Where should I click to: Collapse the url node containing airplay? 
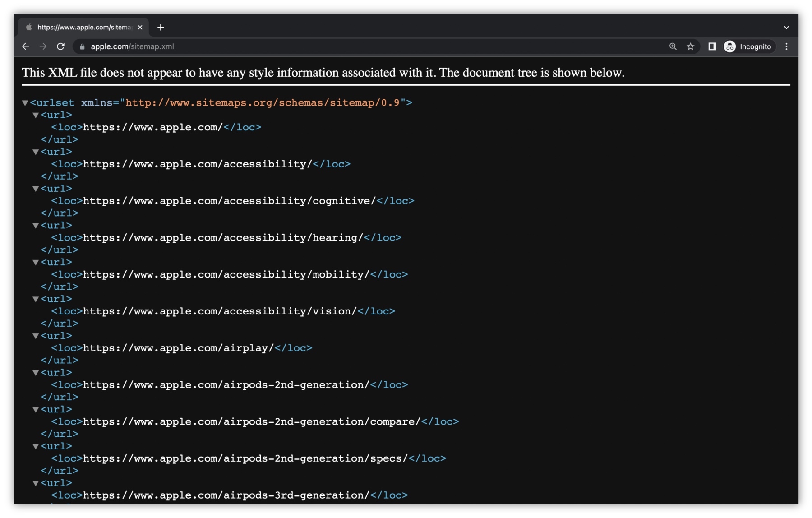[36, 336]
